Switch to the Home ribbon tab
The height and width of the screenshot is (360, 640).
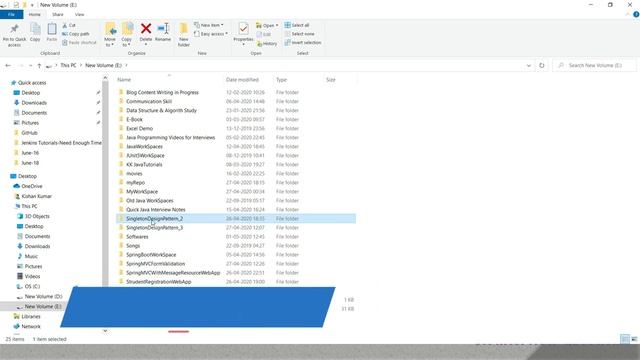point(35,14)
